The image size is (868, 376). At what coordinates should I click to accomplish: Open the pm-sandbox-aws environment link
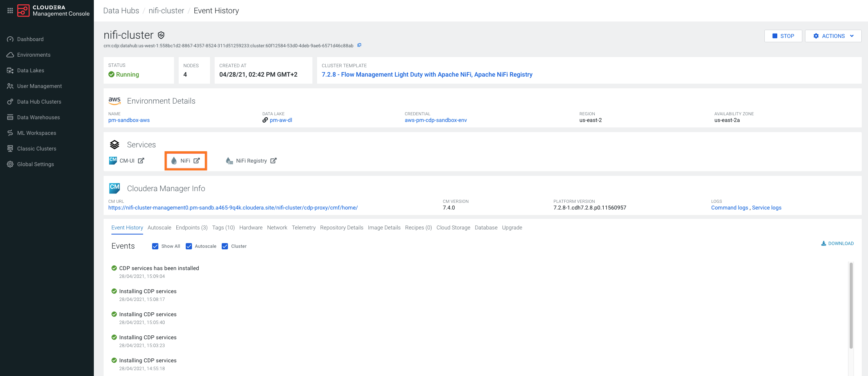click(x=129, y=120)
